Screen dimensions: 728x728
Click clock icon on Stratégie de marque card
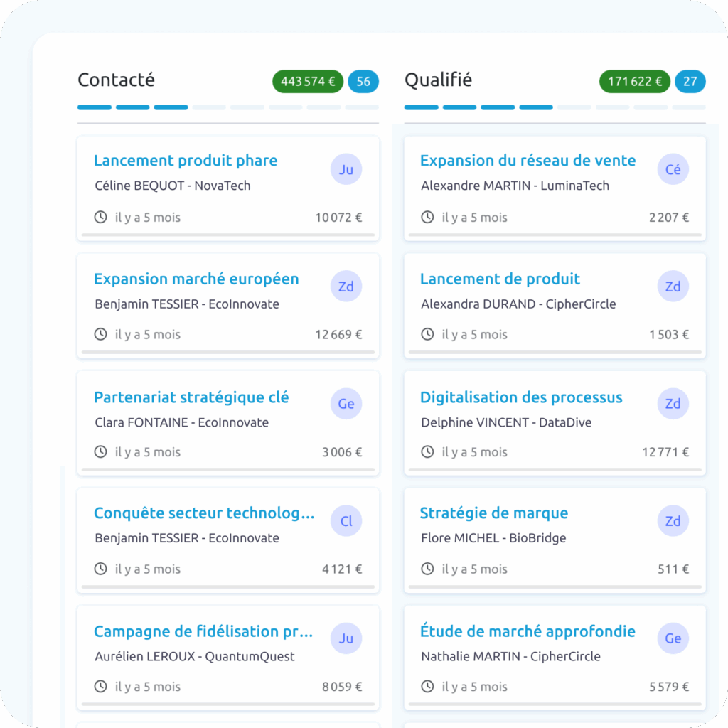pyautogui.click(x=427, y=569)
